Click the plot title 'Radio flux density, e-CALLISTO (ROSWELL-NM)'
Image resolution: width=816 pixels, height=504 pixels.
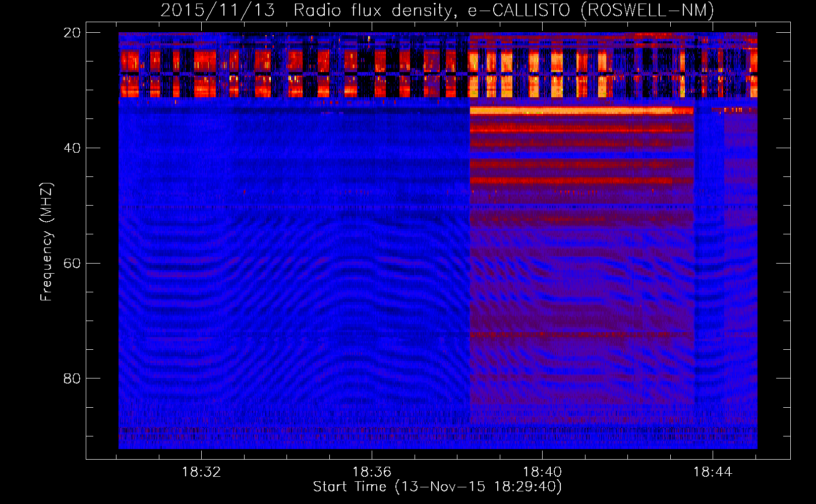504,11
